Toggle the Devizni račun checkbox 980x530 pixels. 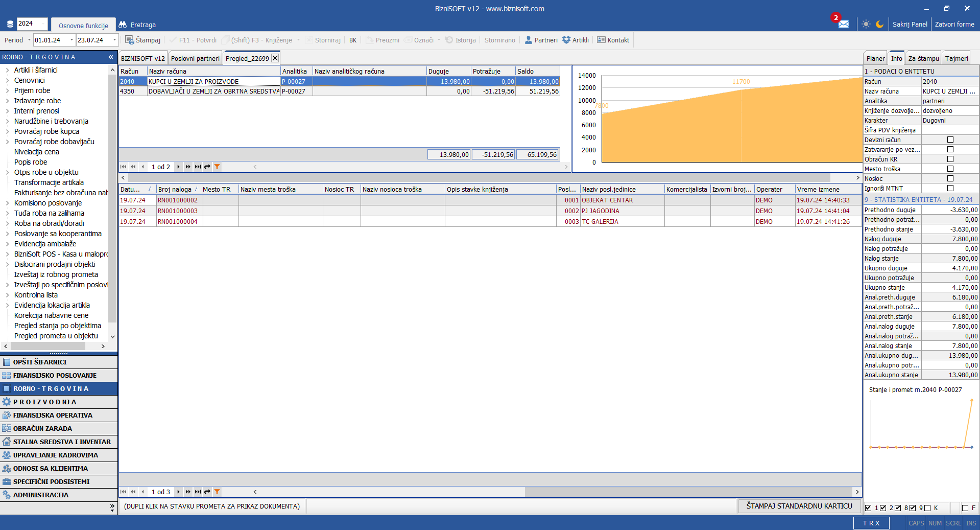coord(950,140)
